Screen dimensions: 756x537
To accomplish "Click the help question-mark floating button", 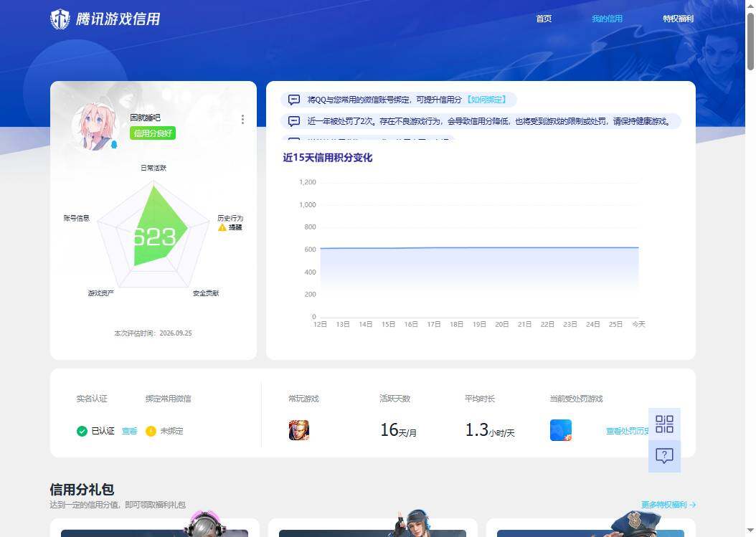I will [664, 456].
